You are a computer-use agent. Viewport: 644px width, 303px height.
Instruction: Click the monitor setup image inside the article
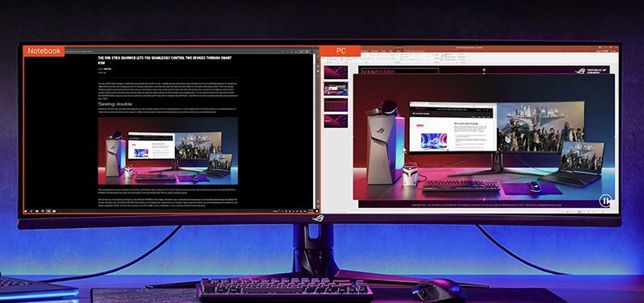click(x=168, y=151)
